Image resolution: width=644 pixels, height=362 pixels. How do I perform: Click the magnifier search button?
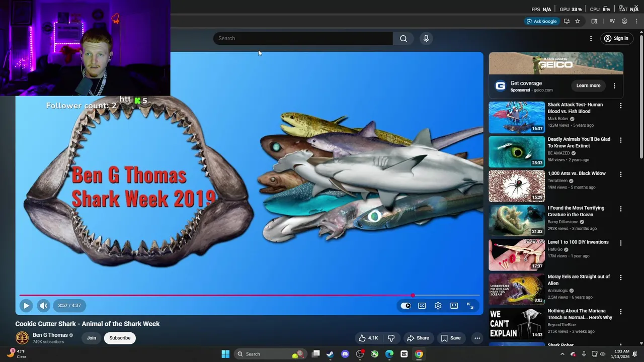tap(404, 38)
